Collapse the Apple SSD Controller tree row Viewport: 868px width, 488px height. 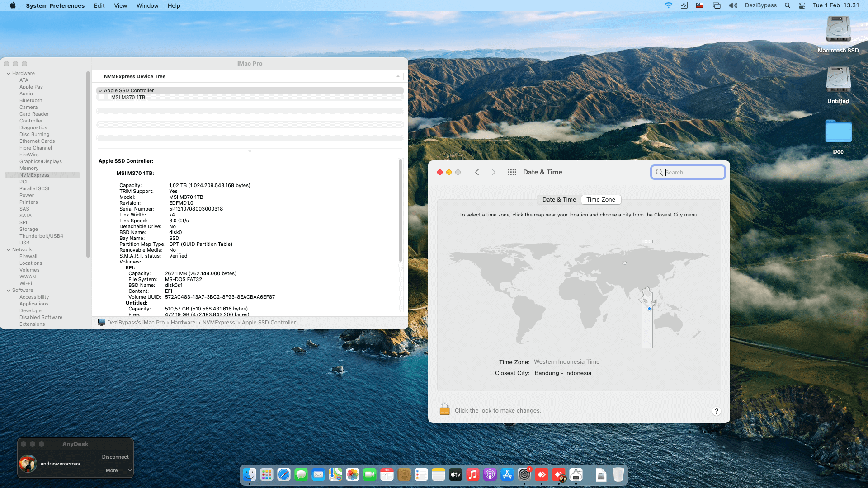click(100, 90)
